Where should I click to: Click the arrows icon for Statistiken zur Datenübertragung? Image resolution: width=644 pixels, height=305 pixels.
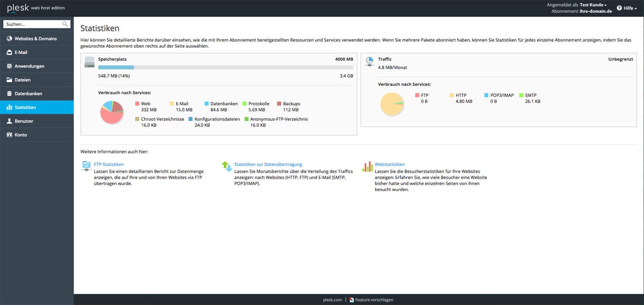227,166
